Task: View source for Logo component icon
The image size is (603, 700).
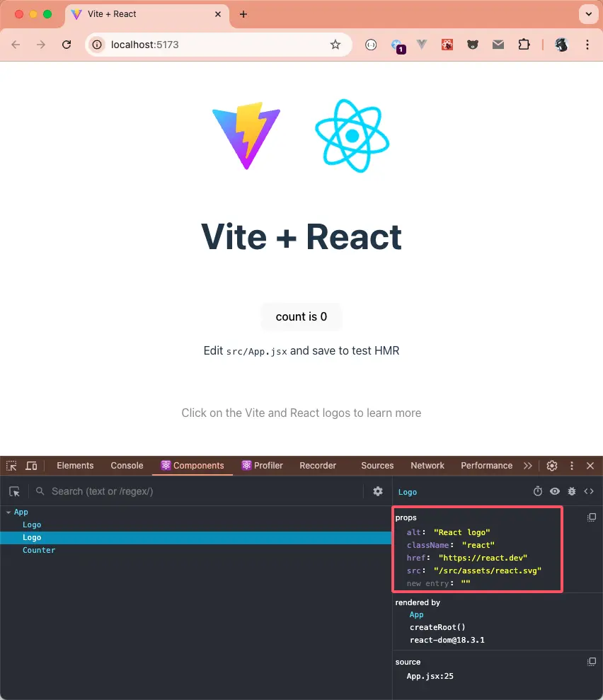Action: pos(589,491)
